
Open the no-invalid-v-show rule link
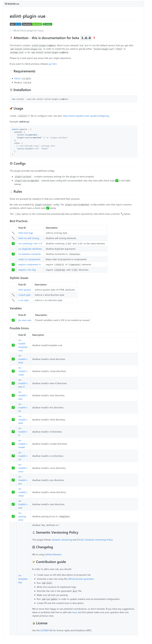[23, 492]
